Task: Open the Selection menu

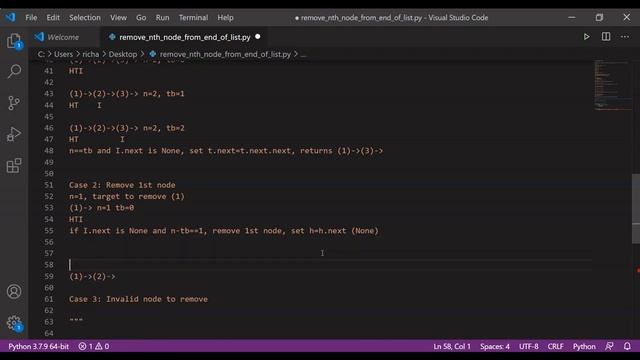Action: point(84,18)
